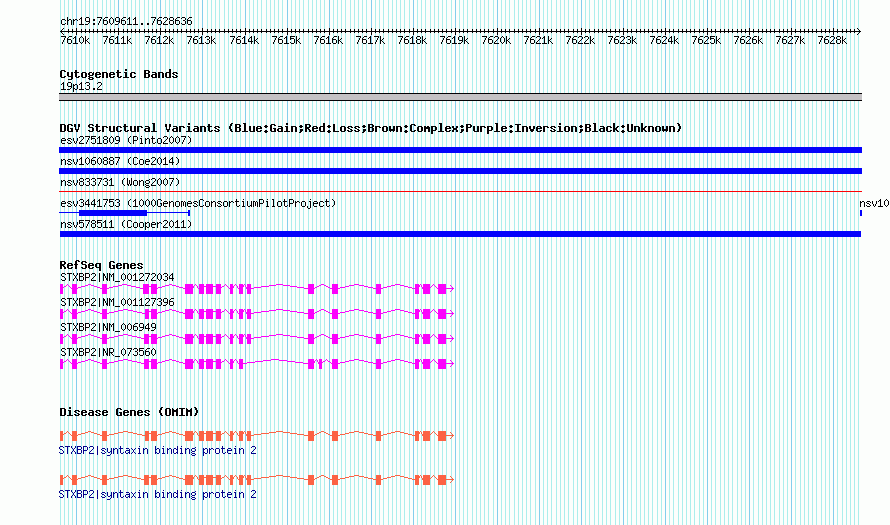Select the short blue feature under esv3441753
Image resolution: width=890 pixels, height=525 pixels.
point(124,213)
